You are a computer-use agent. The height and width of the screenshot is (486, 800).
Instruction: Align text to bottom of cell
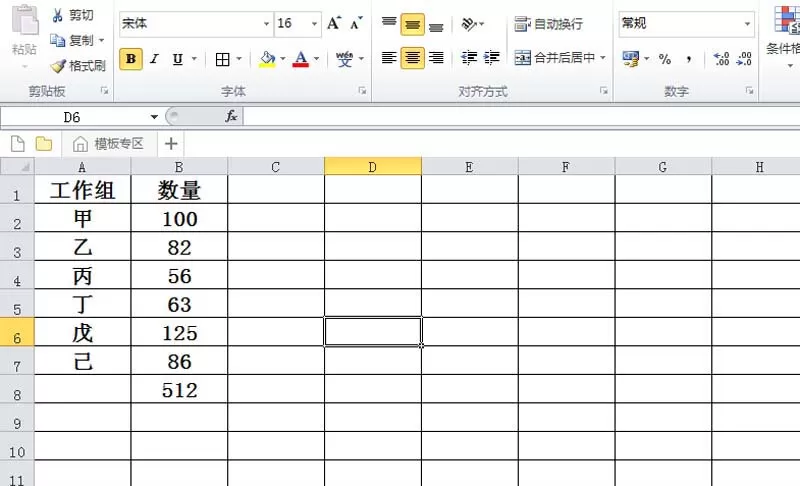click(x=436, y=24)
